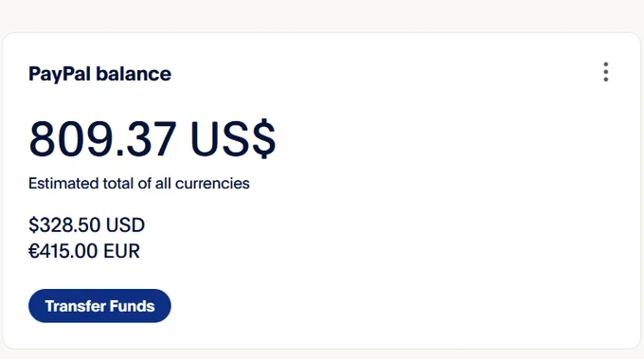Click the 809.37 US$ total amount

(x=152, y=138)
